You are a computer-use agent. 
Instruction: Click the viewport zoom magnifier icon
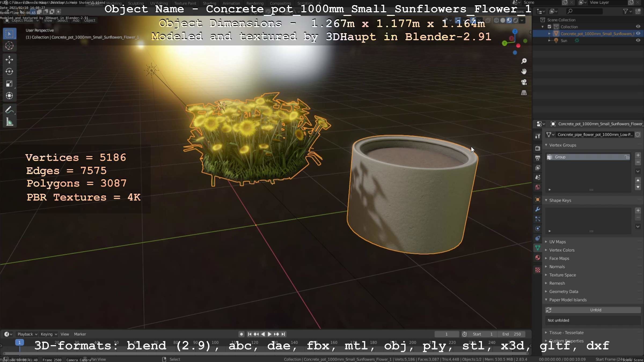click(x=524, y=61)
